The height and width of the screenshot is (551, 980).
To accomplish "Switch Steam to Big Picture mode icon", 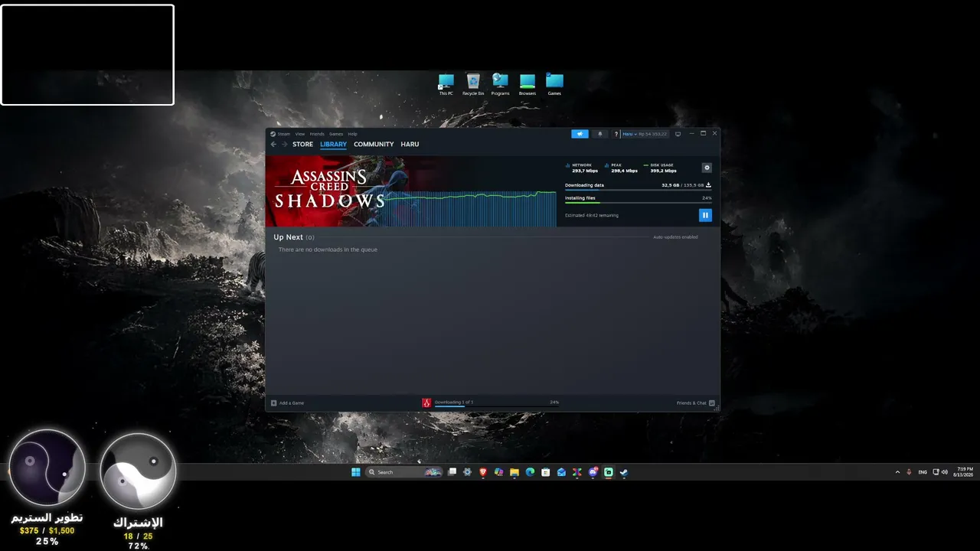I will pos(678,134).
